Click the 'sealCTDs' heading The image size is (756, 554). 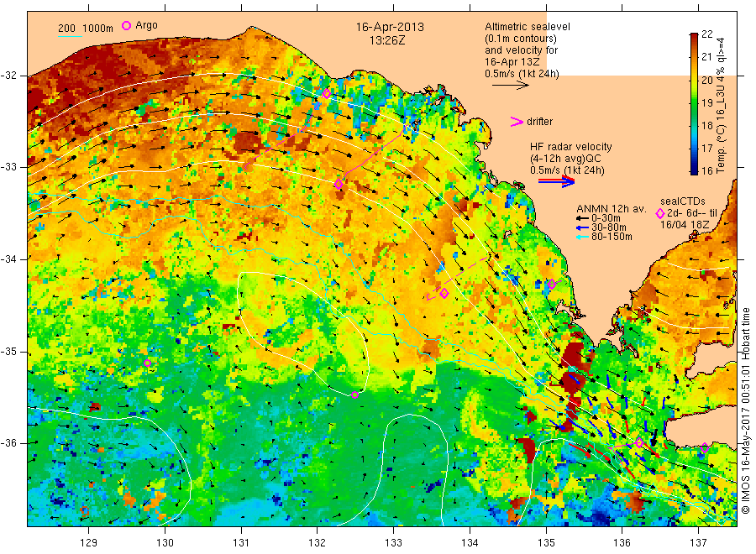pos(682,201)
